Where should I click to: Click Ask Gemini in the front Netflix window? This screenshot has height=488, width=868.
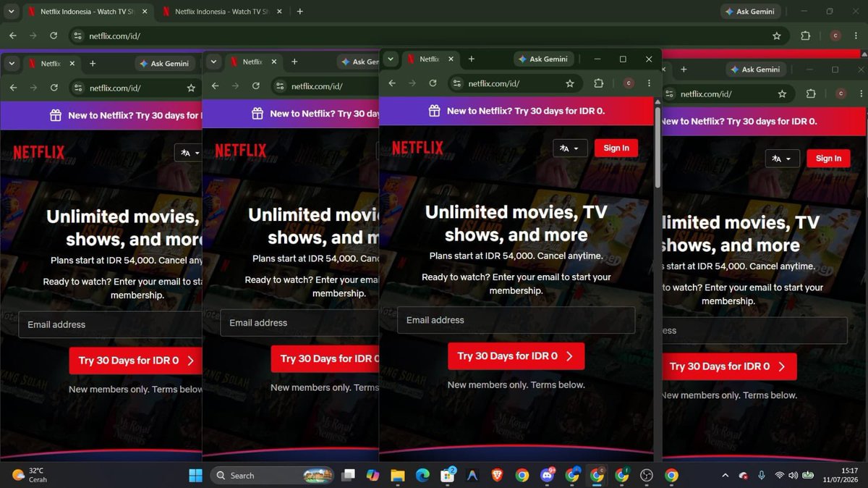[x=544, y=59]
